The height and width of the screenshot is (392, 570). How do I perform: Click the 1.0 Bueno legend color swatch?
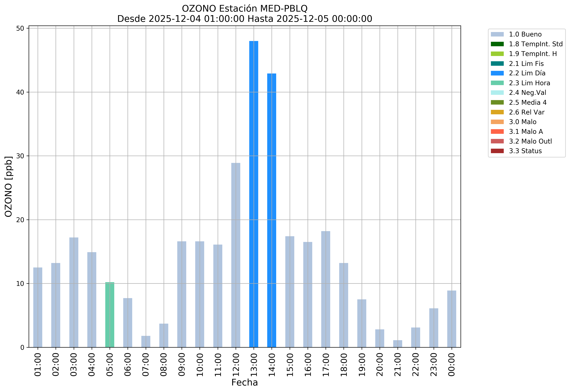coord(497,34)
